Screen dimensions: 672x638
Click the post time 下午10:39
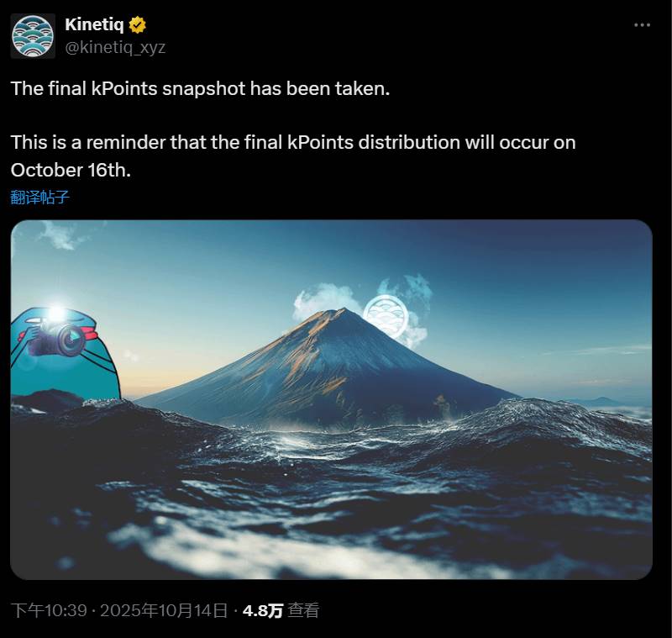pos(49,611)
